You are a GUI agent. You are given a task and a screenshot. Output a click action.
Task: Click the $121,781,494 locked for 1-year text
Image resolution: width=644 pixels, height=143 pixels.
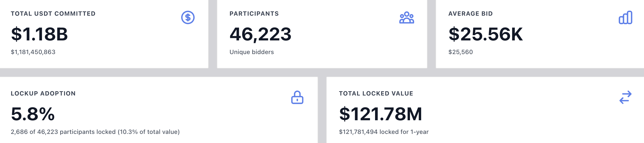coord(384,132)
